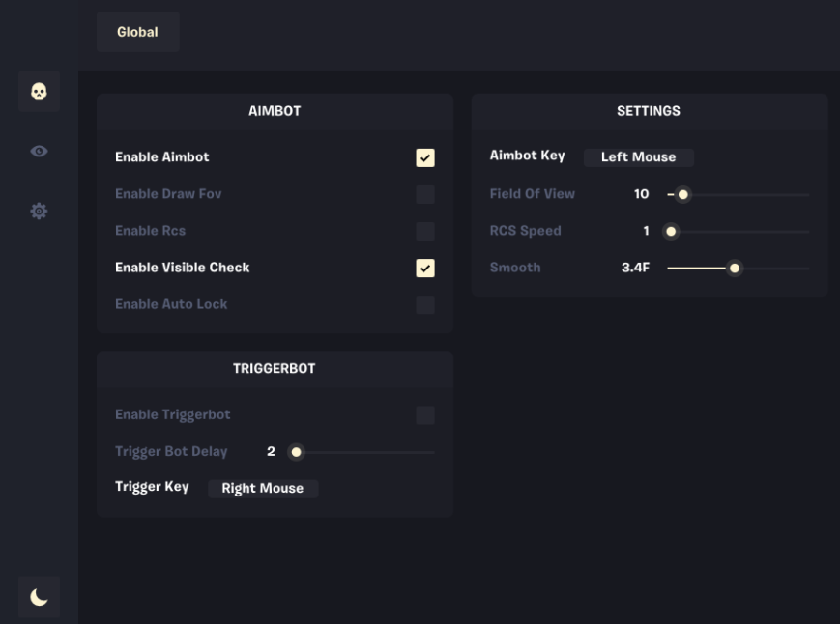The width and height of the screenshot is (840, 624).
Task: Open the eye visuals section in sidebar
Action: pyautogui.click(x=39, y=152)
